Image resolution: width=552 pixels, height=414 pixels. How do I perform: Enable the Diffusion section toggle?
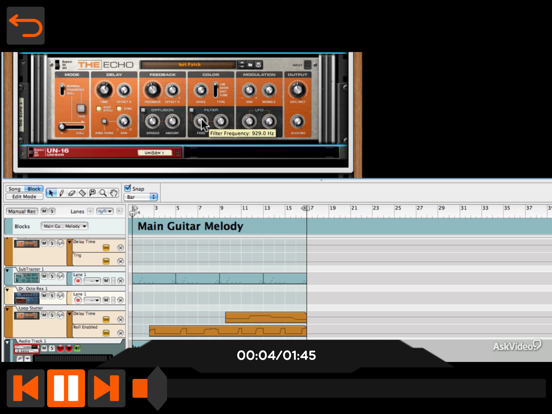143,110
